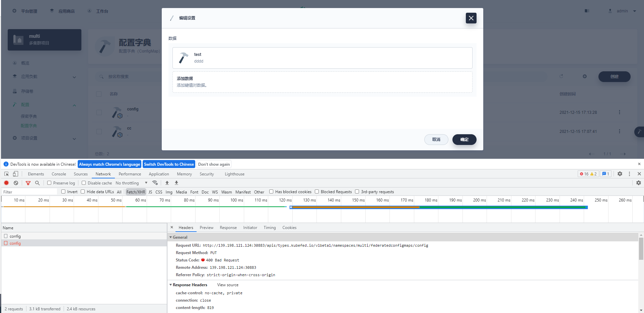The image size is (644, 313).
Task: Open network conditions wifi icon
Action: tap(155, 183)
